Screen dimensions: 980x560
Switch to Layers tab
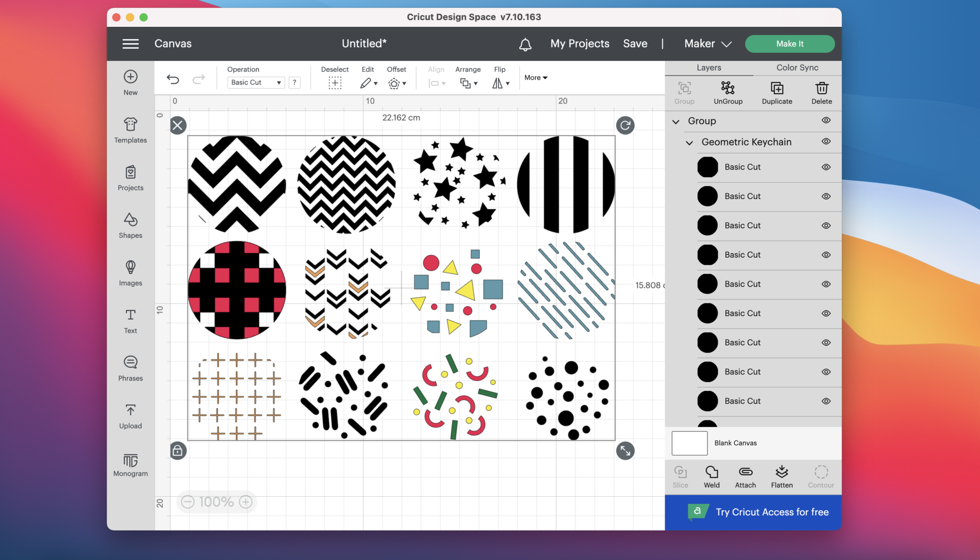click(709, 67)
